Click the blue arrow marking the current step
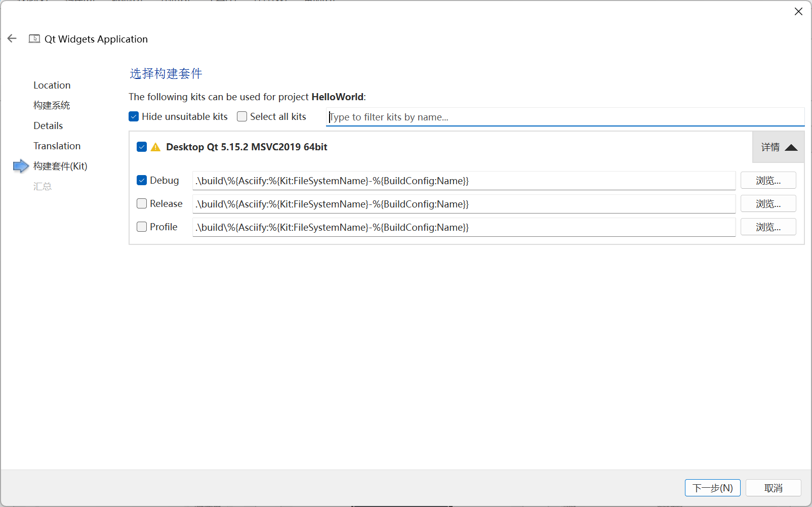The image size is (812, 507). pyautogui.click(x=21, y=166)
